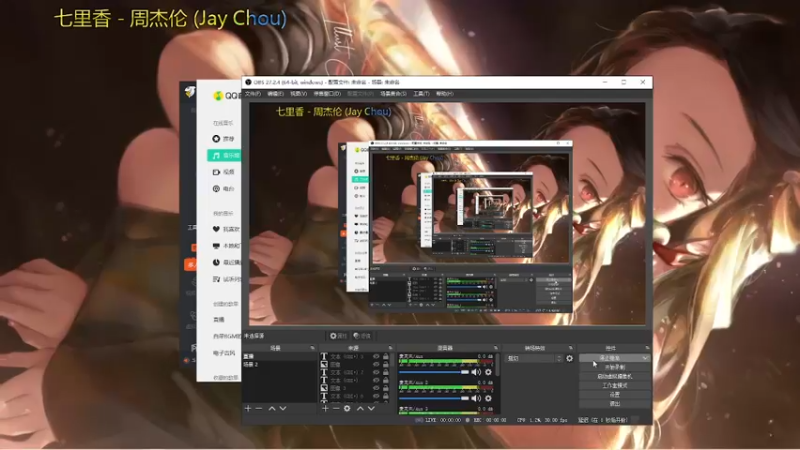Undock the Controls panel via its header icon
Viewport: 800px width, 450px height.
[x=647, y=348]
